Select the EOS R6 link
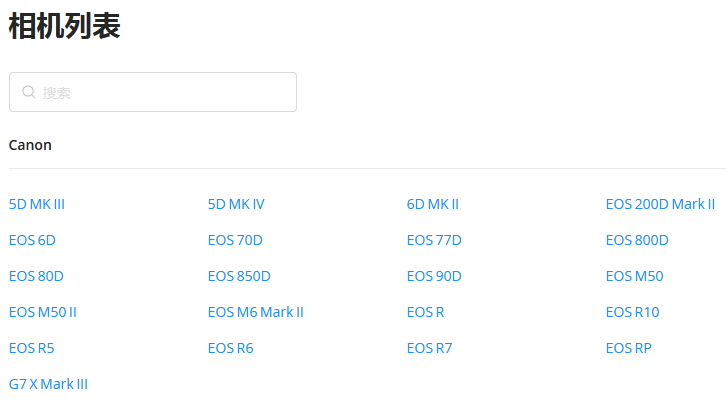 click(x=231, y=348)
